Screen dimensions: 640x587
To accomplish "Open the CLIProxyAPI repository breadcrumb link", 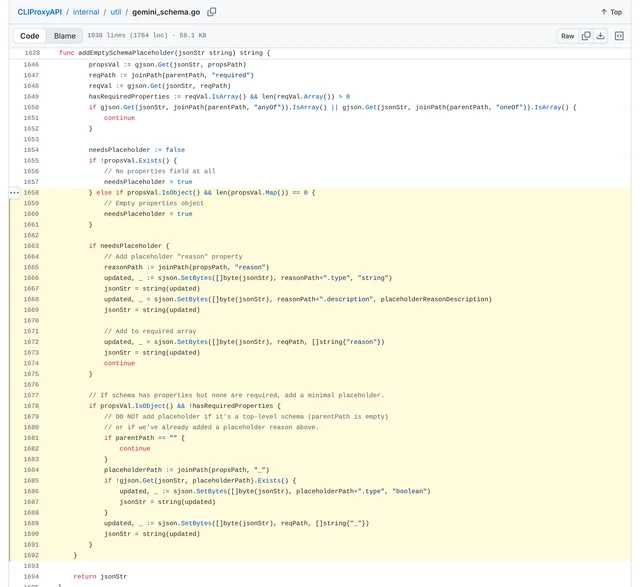I will click(x=40, y=12).
